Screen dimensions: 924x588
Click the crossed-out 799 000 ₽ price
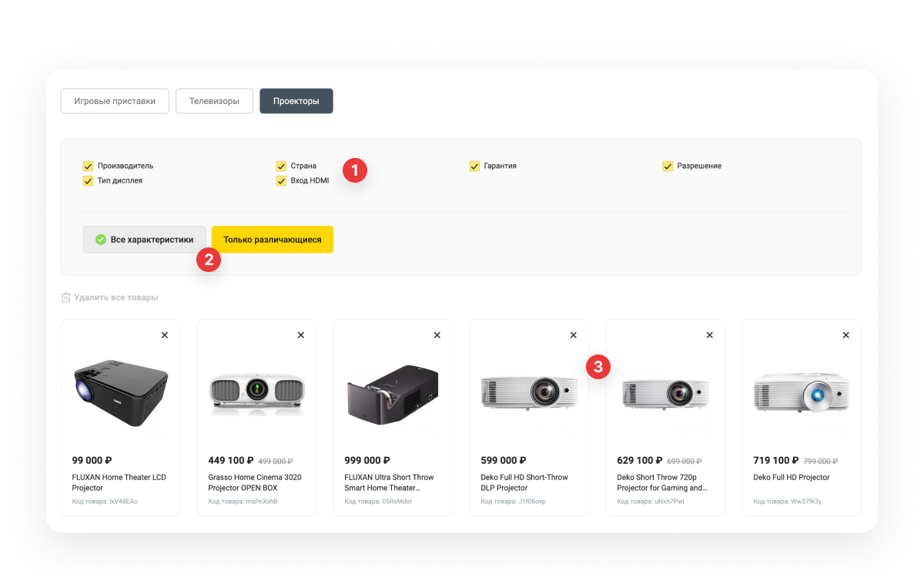(821, 462)
